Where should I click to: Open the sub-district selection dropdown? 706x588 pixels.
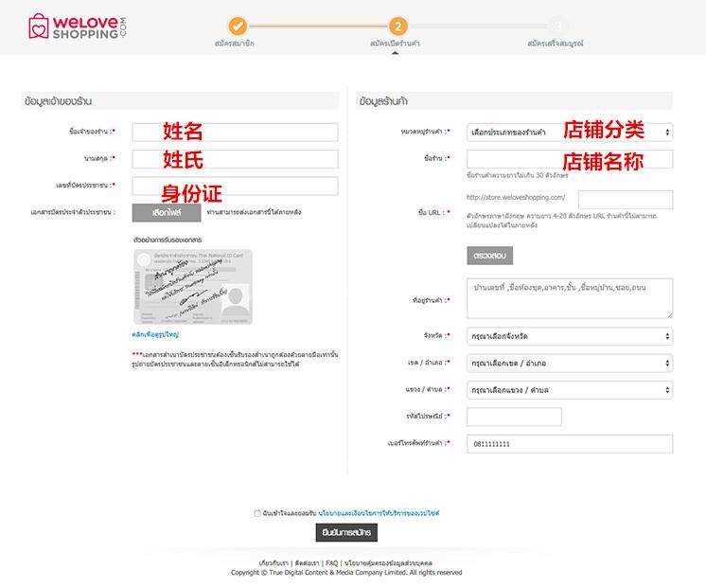coord(570,390)
